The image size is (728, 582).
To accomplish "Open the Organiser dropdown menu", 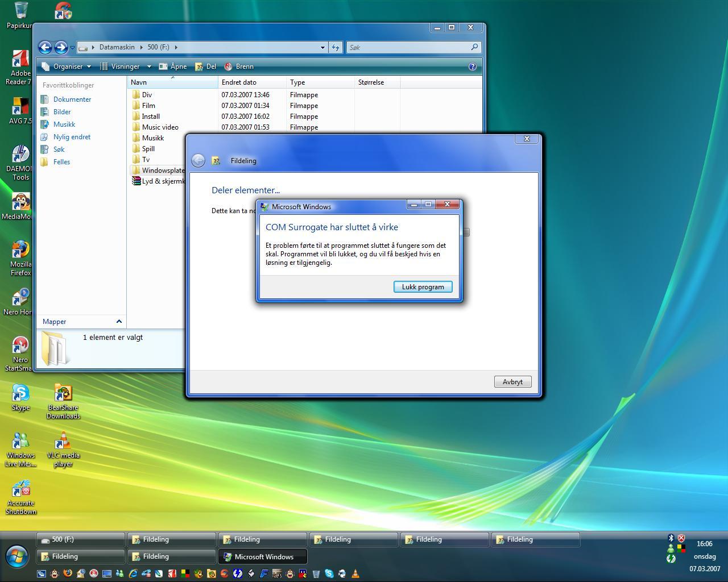I will (x=67, y=66).
